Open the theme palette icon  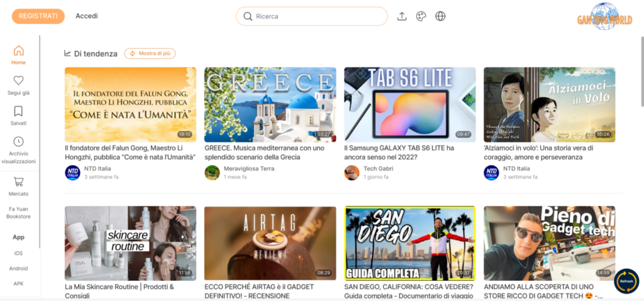(x=421, y=16)
